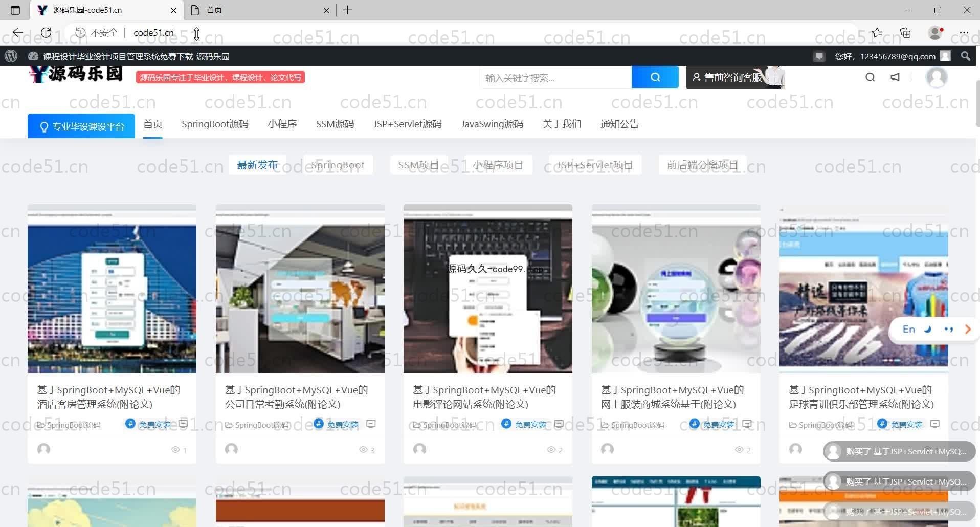This screenshot has height=527, width=980.
Task: Open the JSP+Servlet源码 navigation item
Action: point(408,124)
